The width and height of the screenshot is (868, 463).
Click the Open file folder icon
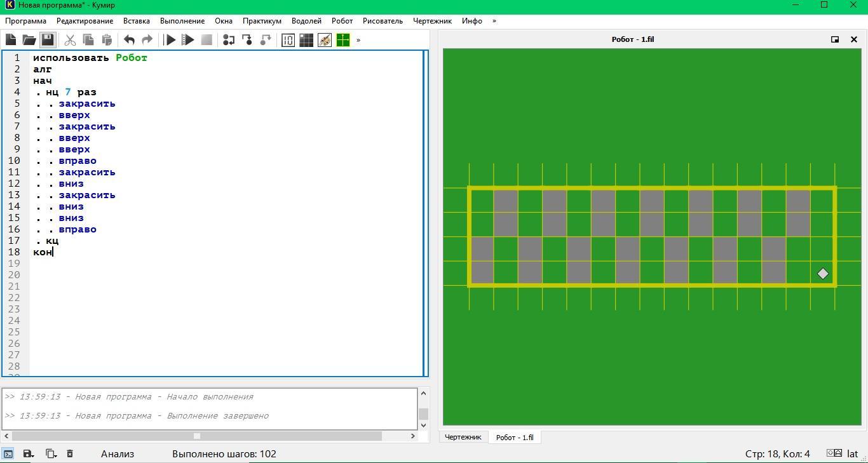coord(29,40)
